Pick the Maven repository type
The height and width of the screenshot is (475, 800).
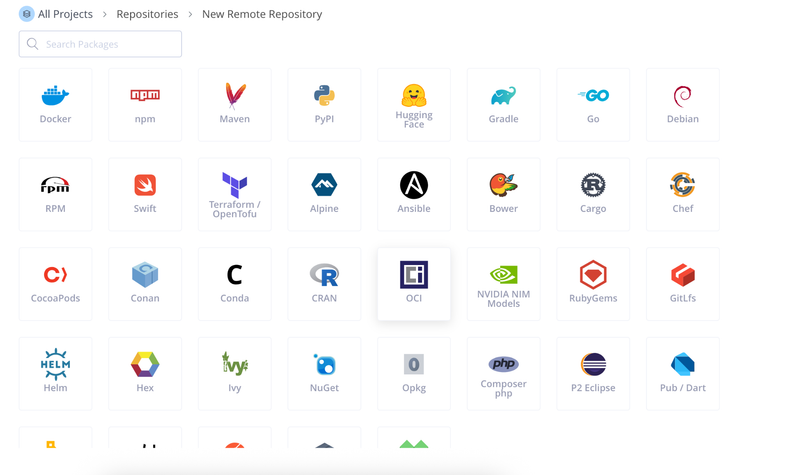pyautogui.click(x=235, y=104)
